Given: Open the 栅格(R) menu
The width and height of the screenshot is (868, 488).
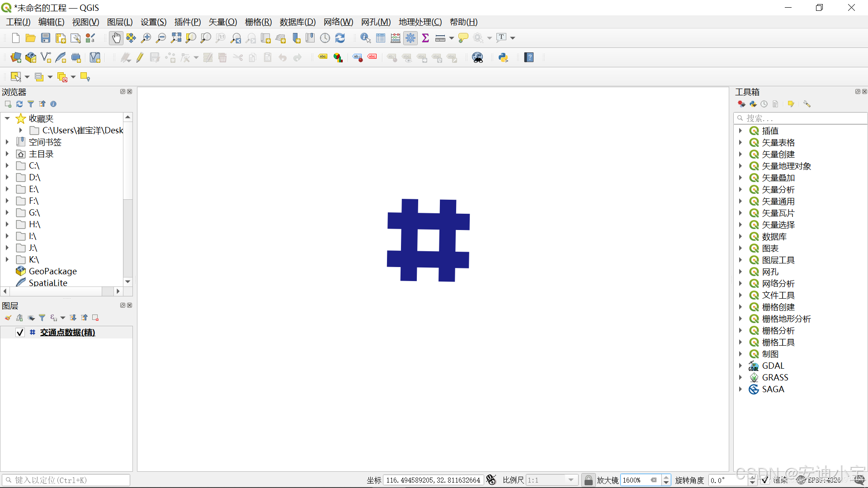Looking at the screenshot, I should [x=258, y=22].
